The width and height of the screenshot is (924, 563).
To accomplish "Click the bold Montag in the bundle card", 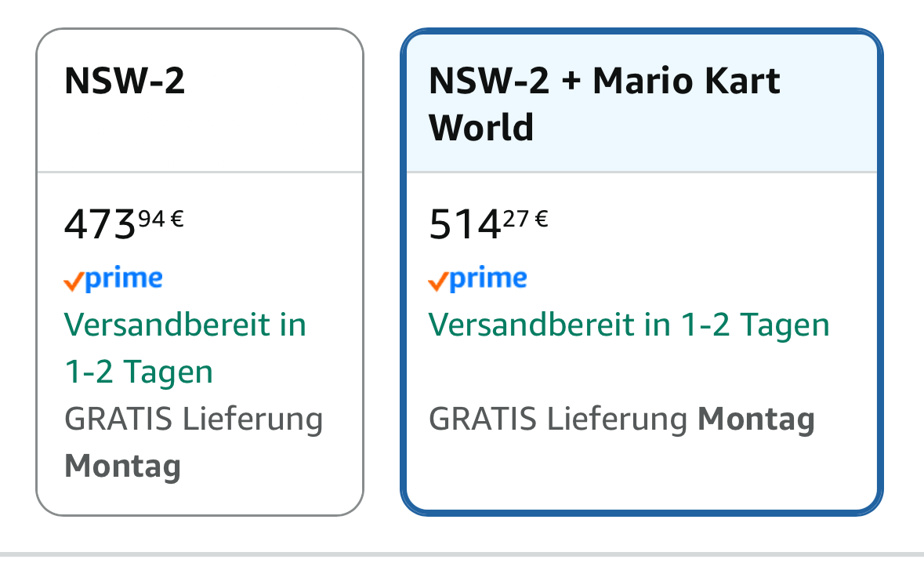I will [x=756, y=420].
